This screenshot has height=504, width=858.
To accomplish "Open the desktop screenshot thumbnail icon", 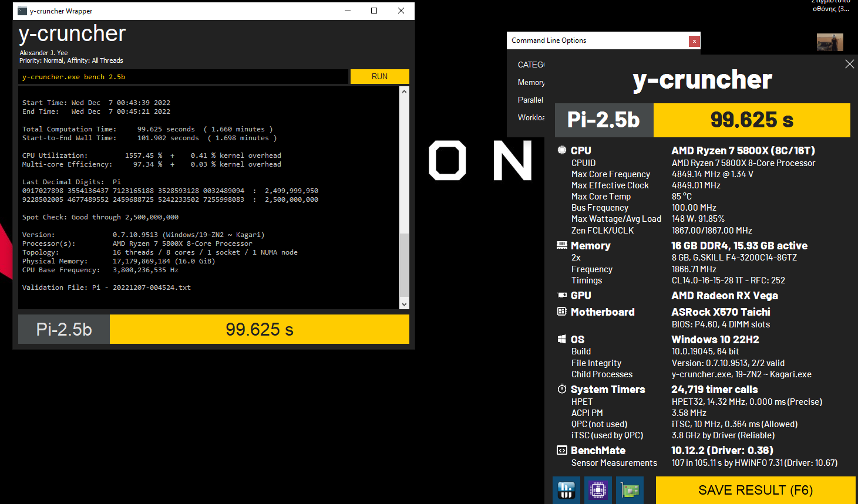I will (830, 42).
